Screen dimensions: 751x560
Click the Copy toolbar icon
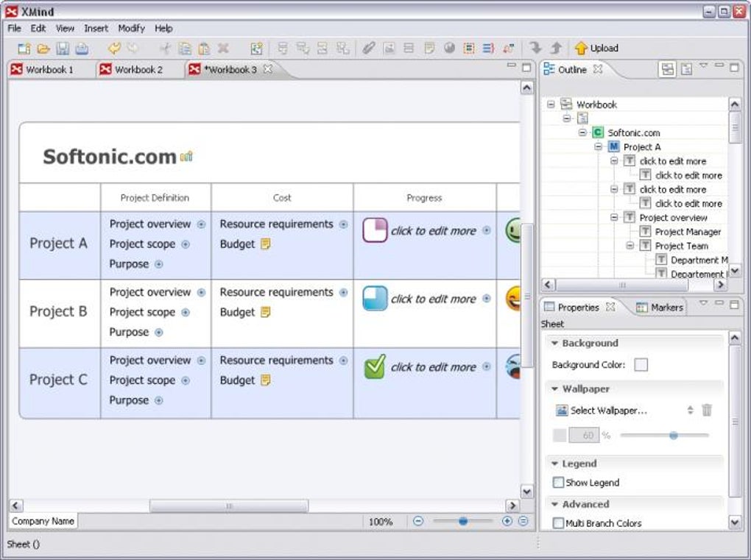(185, 49)
